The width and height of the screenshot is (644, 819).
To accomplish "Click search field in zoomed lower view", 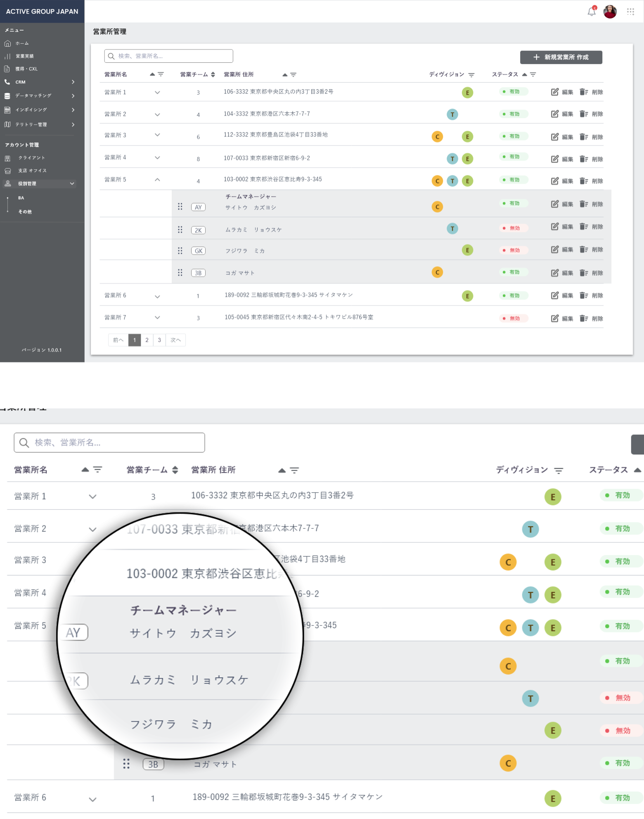I will click(109, 443).
